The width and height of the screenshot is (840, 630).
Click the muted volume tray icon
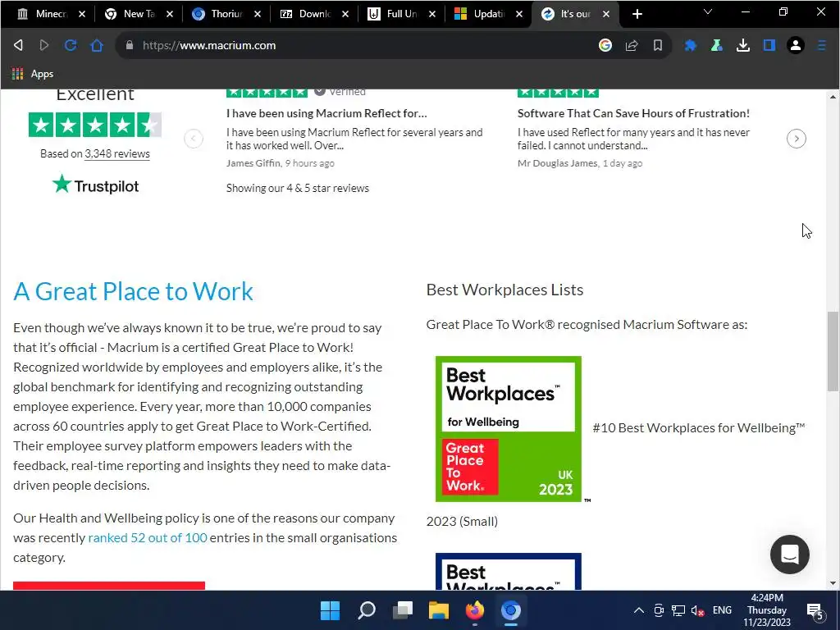697,610
